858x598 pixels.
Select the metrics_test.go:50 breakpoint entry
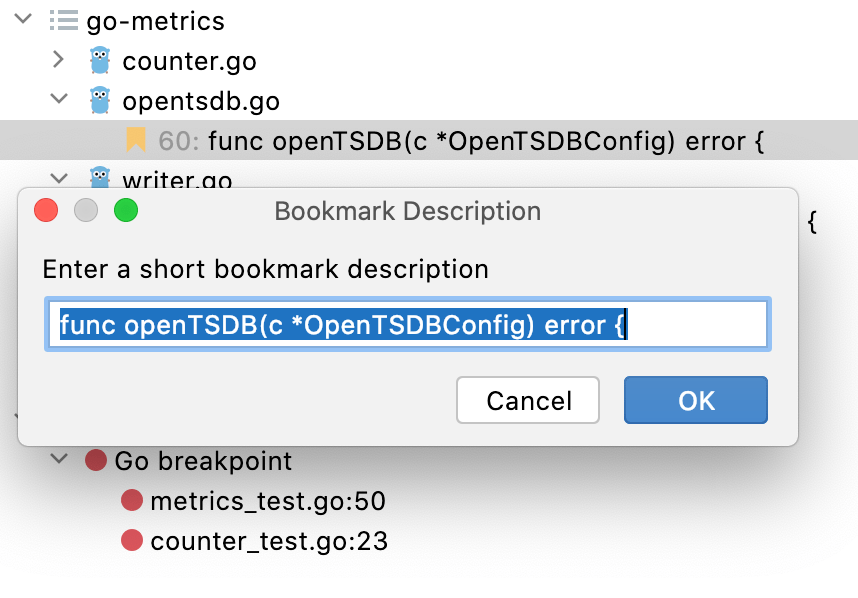point(265,501)
